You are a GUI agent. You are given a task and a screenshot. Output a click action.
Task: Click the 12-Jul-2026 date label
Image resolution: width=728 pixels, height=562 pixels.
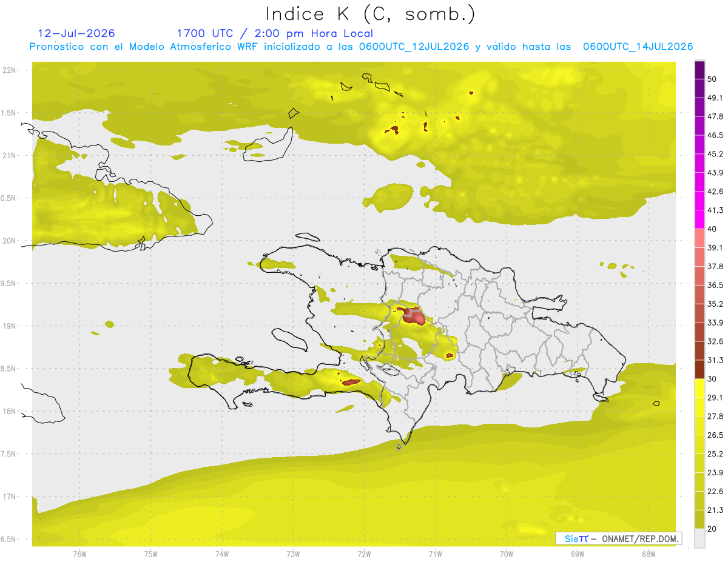(76, 33)
